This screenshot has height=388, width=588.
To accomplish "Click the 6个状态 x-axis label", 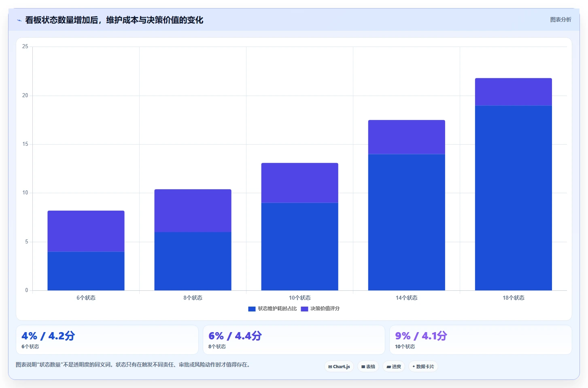I will pyautogui.click(x=86, y=298).
